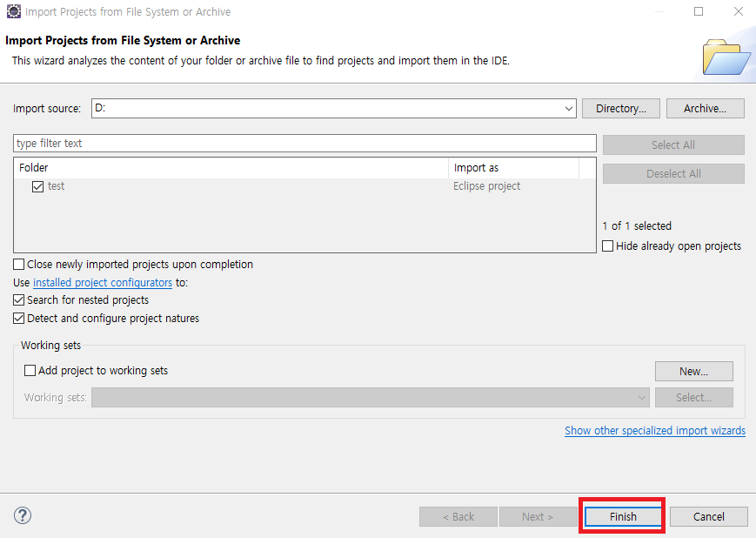Viewport: 756px width, 538px height.
Task: Click the Next navigation button
Action: tap(538, 517)
